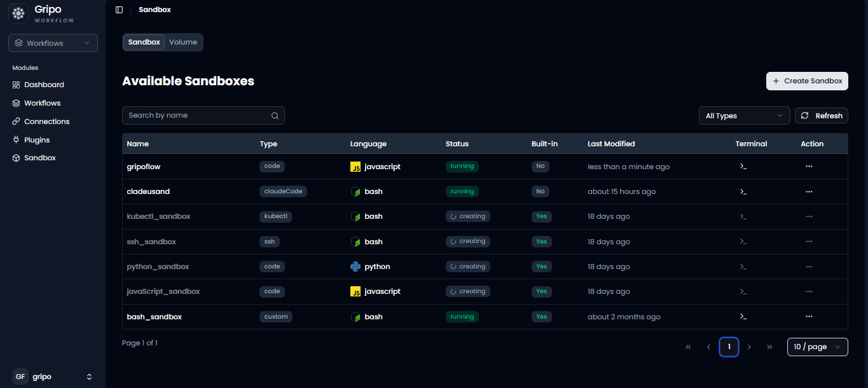This screenshot has height=388, width=868.
Task: Click the claudeCode type badge
Action: (283, 191)
